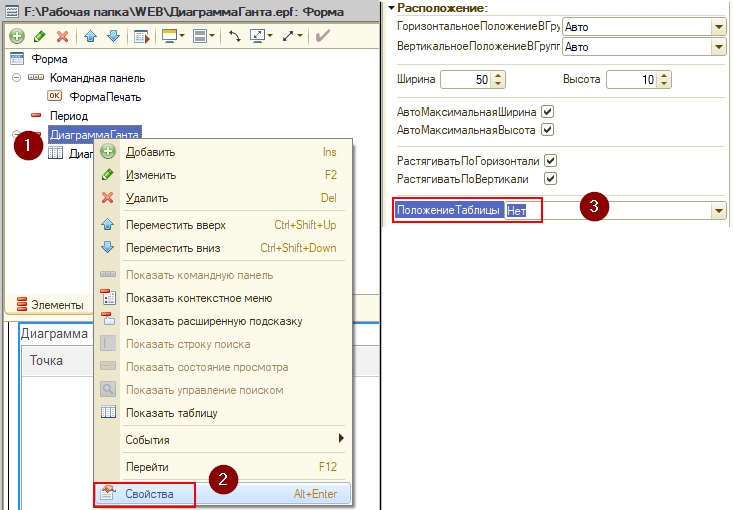Viewport: 733px width, 510px height.
Task: Choose Изменить from context menu
Action: tap(223, 175)
